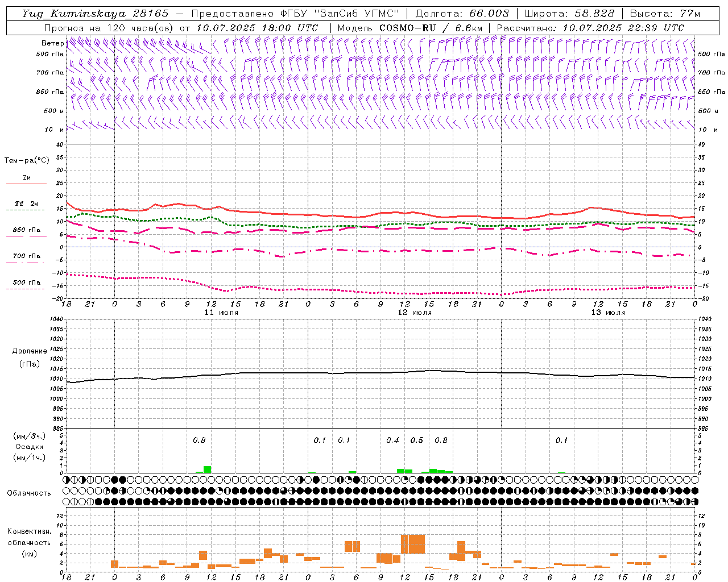
Task: Select the text Предоставлено ФГБУ "ЗапСиб УГМС"
Action: tap(295, 14)
